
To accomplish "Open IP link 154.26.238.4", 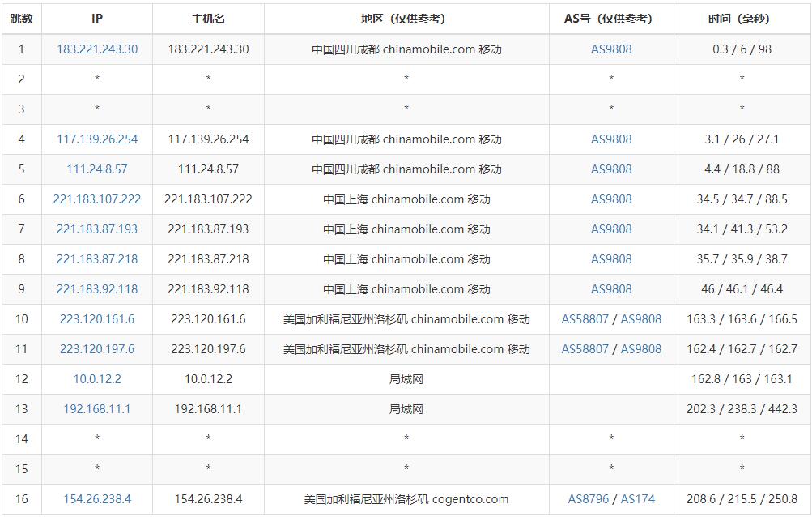I will click(x=97, y=499).
